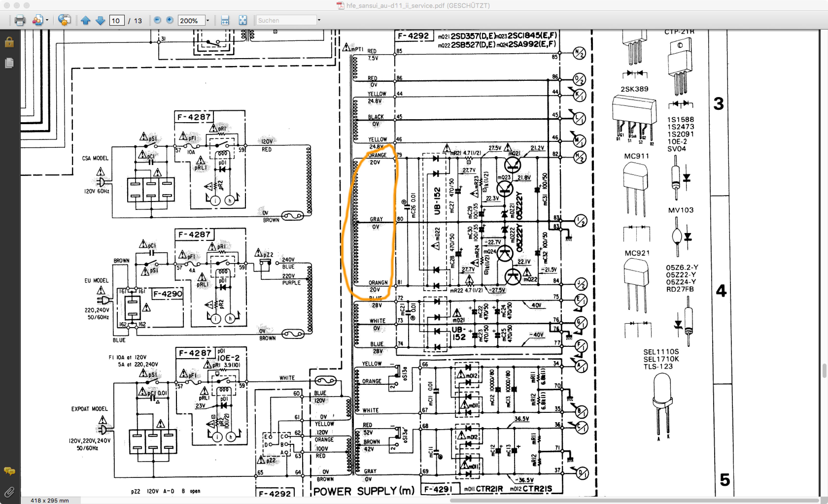Zoom out with the minus button

pyautogui.click(x=157, y=20)
